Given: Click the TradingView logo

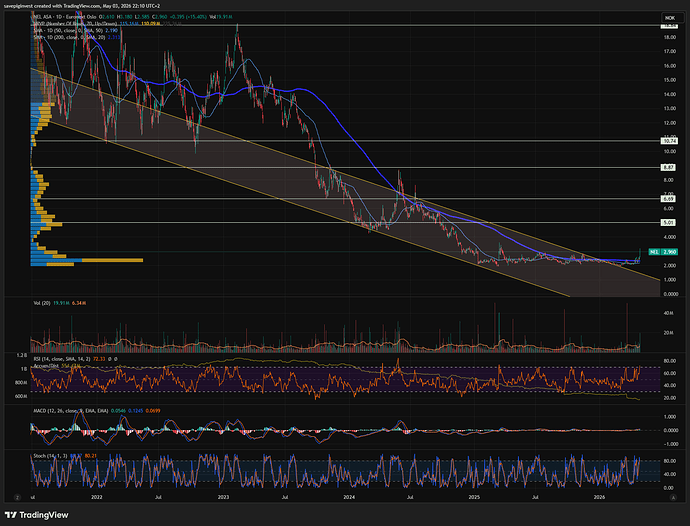Looking at the screenshot, I should (x=37, y=515).
